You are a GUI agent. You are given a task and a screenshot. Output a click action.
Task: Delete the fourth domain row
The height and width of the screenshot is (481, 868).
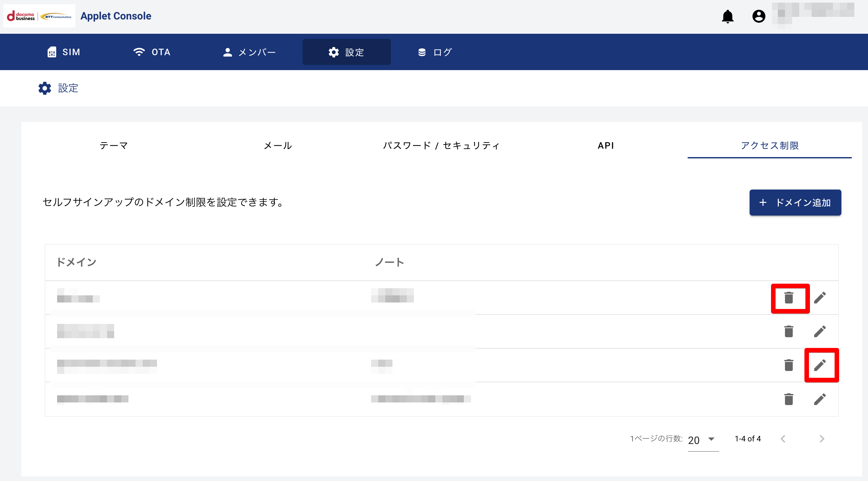[789, 399]
